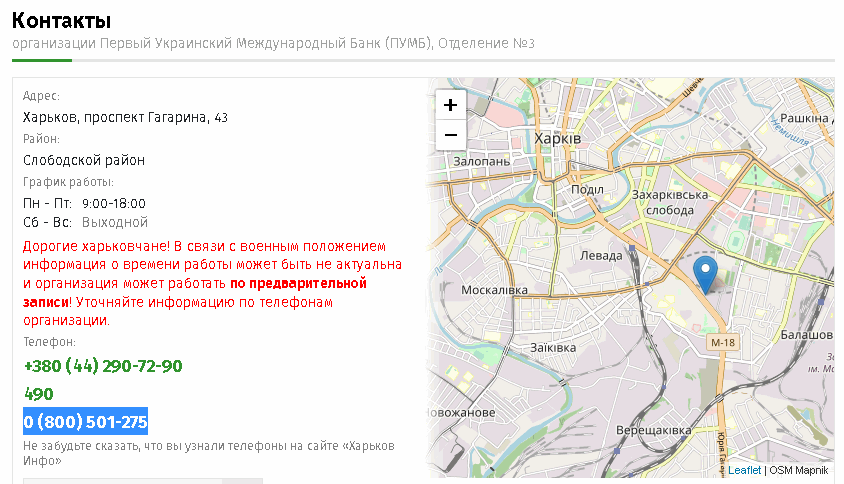
Task: Click the Поділ label on map
Action: coord(587,190)
